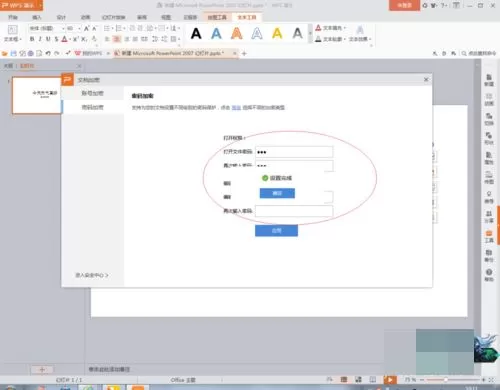Select Password Encryption in dialog sidebar
Viewport: 500px width, 390px height.
(x=93, y=107)
